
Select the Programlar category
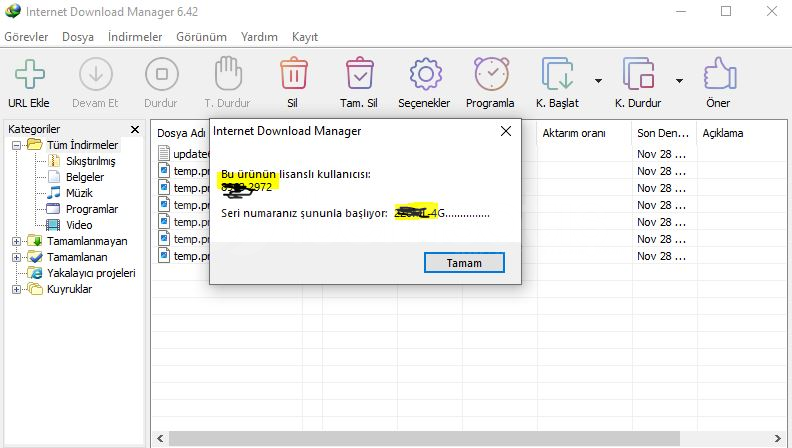92,209
